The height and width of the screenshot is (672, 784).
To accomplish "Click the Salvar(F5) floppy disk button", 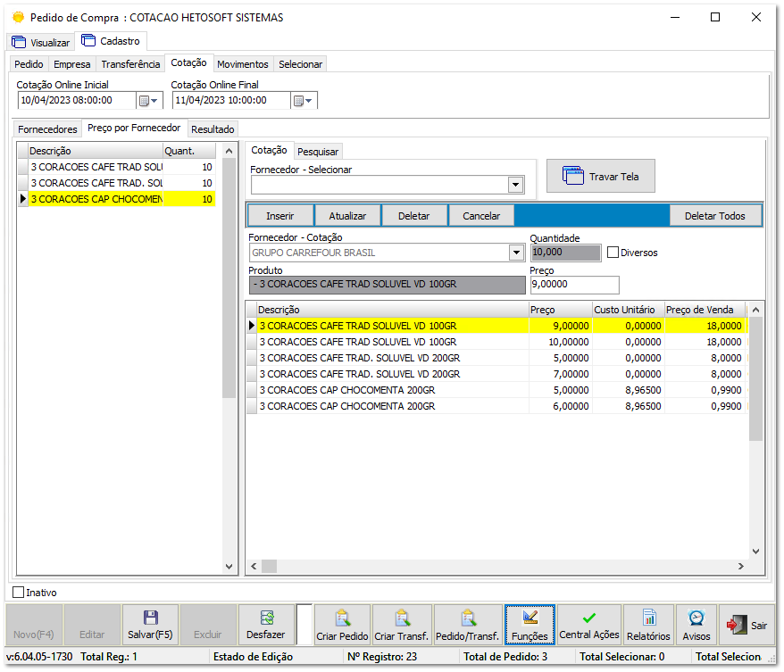I will click(150, 625).
